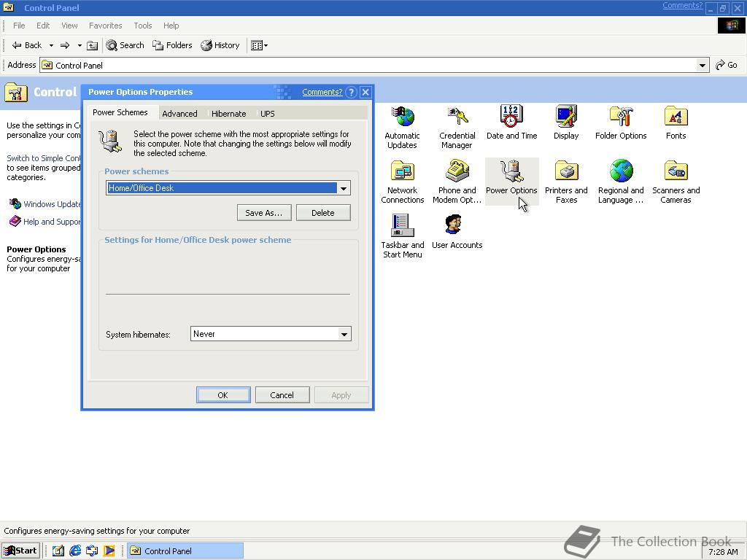This screenshot has width=747, height=560.
Task: Switch to the UPS tab
Action: (x=267, y=114)
